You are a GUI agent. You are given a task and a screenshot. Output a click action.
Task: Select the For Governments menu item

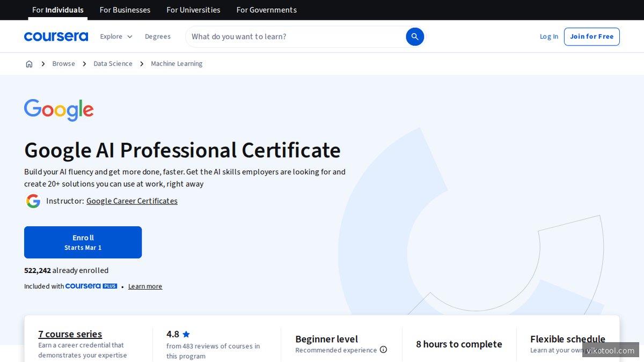266,10
